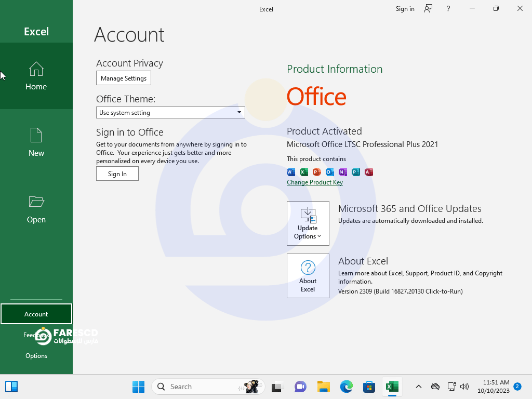532x399 pixels.
Task: Open the feedback person icon in the title bar
Action: click(428, 9)
